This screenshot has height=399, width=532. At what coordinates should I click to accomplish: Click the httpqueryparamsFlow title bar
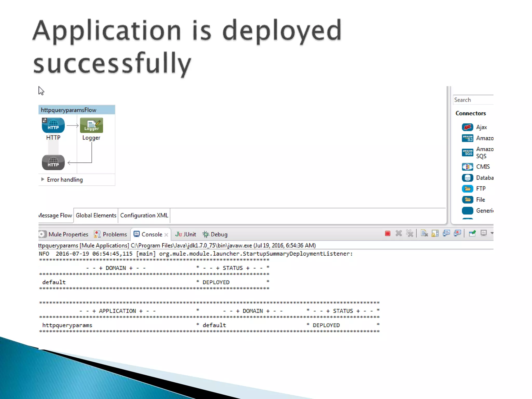point(77,110)
